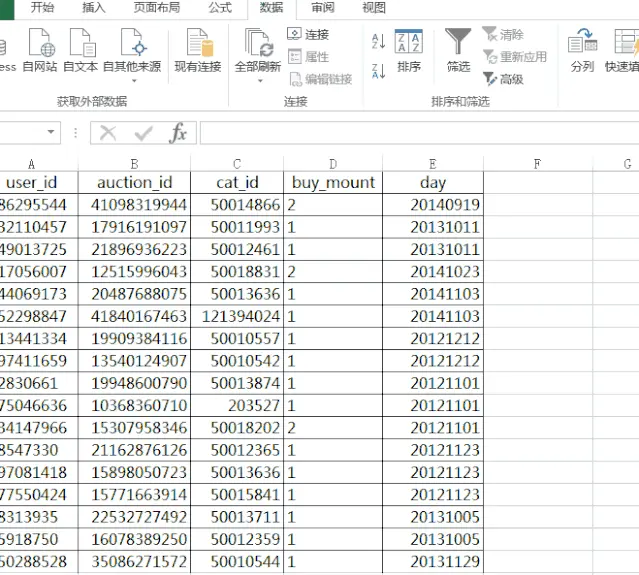639x575 pixels.
Task: Click 重新应用 (Reapply) filter
Action: 515,57
